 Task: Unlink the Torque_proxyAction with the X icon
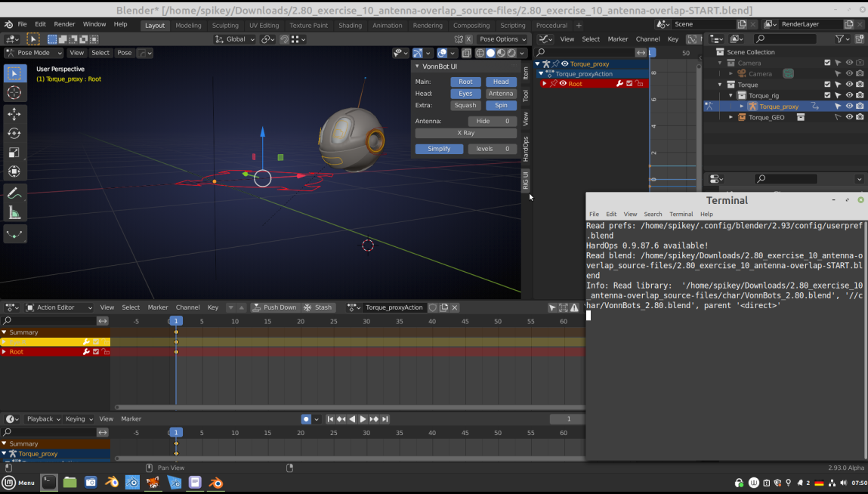[x=455, y=307]
